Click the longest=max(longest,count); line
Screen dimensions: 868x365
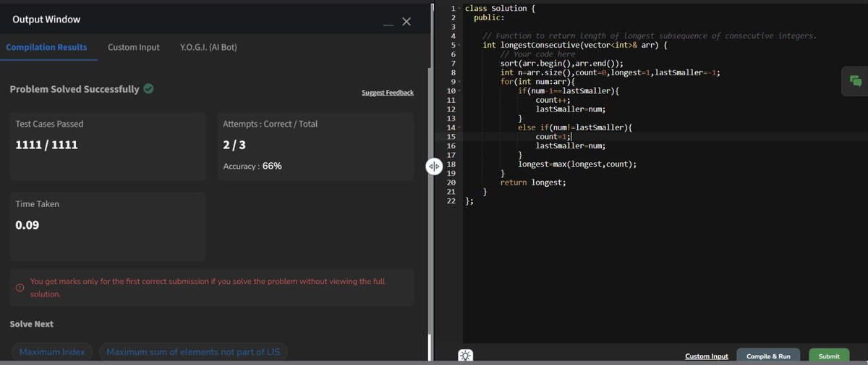[x=577, y=164]
